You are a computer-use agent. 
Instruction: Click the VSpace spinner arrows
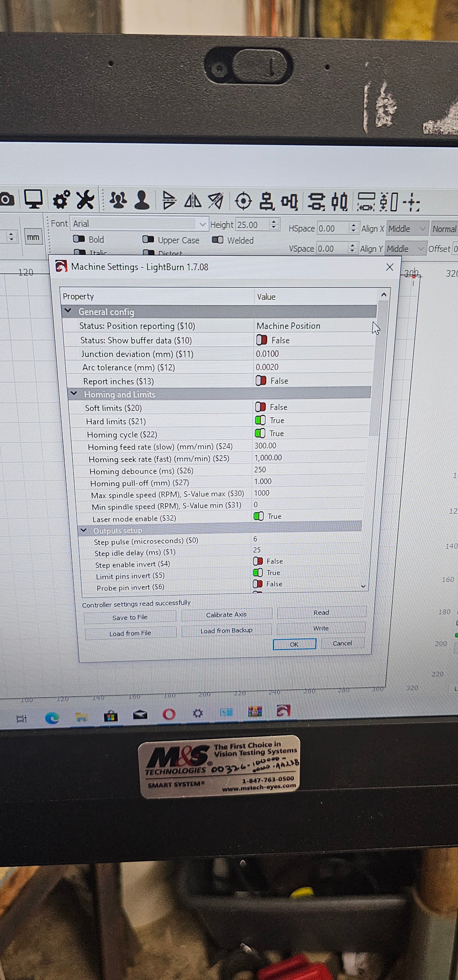click(352, 248)
